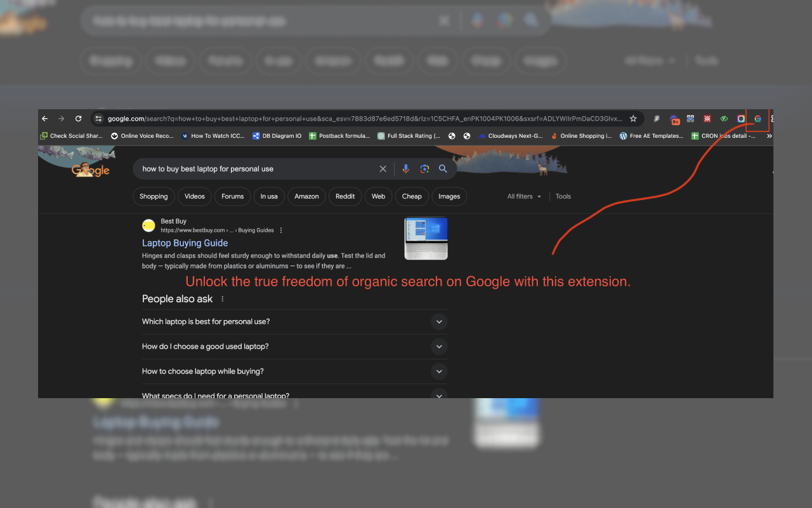This screenshot has height=508, width=812.
Task: Open CRON Jobs detail bookmark
Action: pyautogui.click(x=723, y=136)
